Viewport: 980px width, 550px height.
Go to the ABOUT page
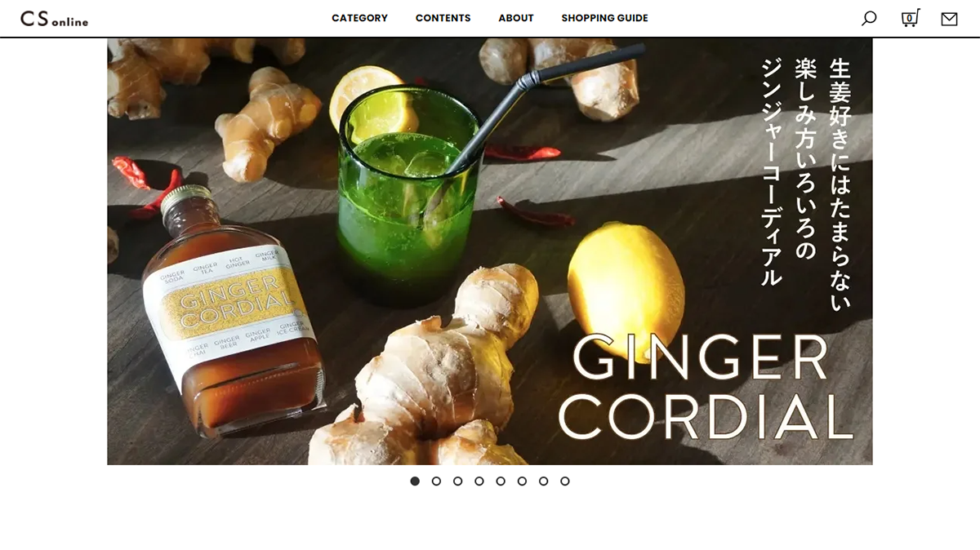[516, 18]
